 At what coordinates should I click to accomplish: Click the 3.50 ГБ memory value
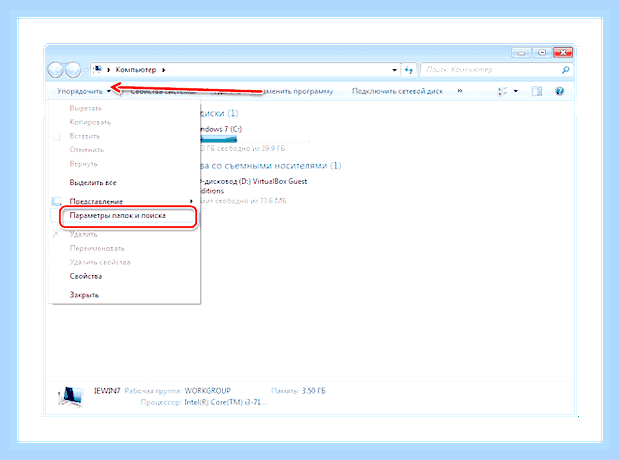click(314, 391)
